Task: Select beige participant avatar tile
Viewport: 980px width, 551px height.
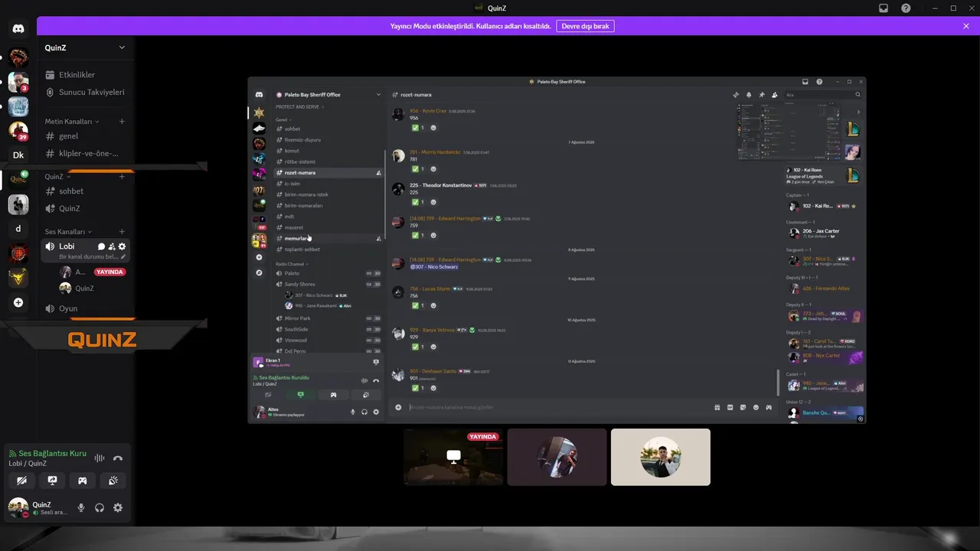Action: (661, 457)
